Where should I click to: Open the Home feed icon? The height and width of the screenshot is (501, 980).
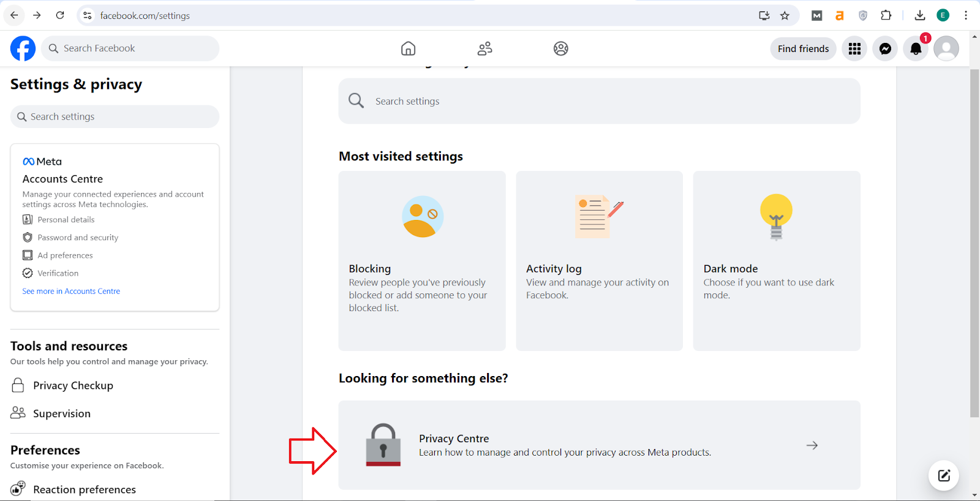(x=408, y=48)
